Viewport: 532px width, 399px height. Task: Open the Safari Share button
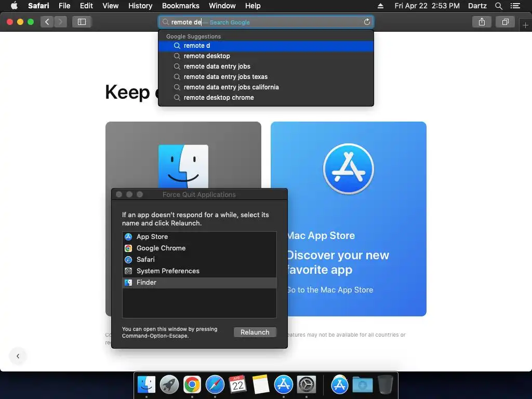click(x=482, y=22)
